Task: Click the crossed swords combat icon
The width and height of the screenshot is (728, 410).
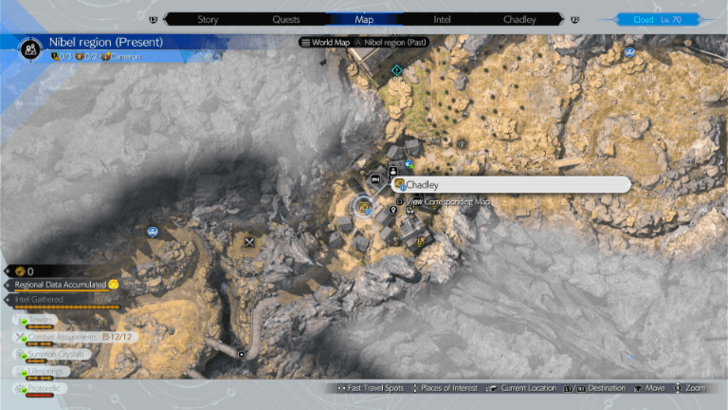Action: click(x=249, y=241)
